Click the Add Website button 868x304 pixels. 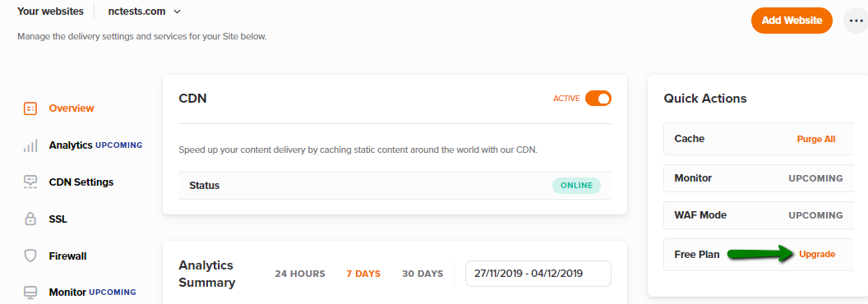click(792, 21)
